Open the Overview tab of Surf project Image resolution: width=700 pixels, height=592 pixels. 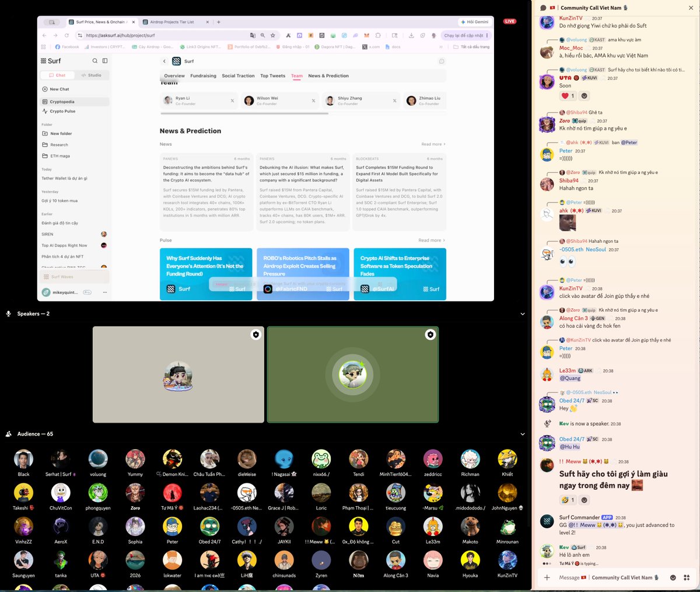(x=174, y=76)
